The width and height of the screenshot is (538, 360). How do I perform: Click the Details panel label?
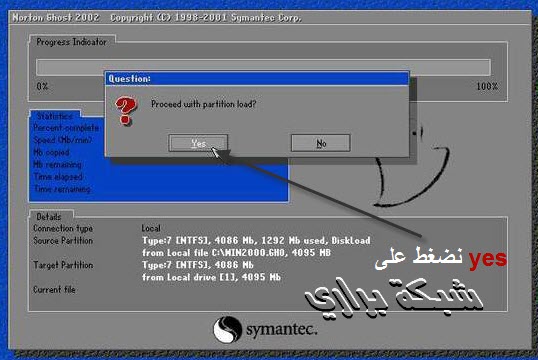tap(49, 217)
